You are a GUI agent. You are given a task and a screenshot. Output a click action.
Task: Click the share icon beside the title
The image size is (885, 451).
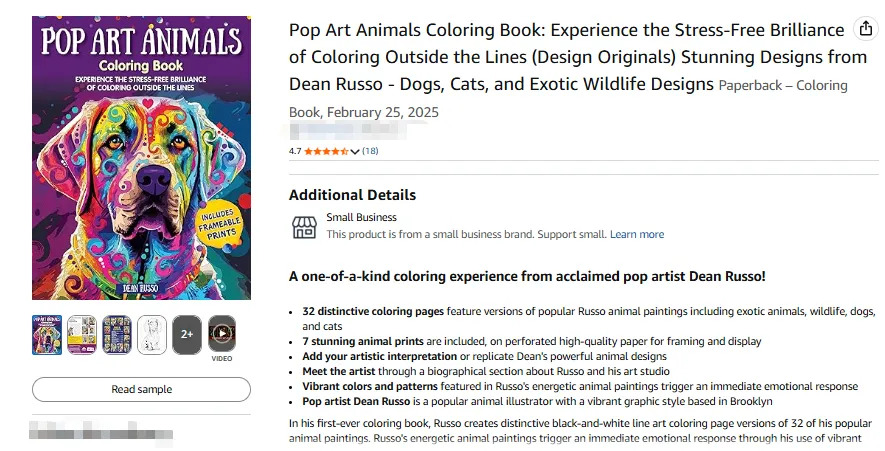tap(866, 29)
